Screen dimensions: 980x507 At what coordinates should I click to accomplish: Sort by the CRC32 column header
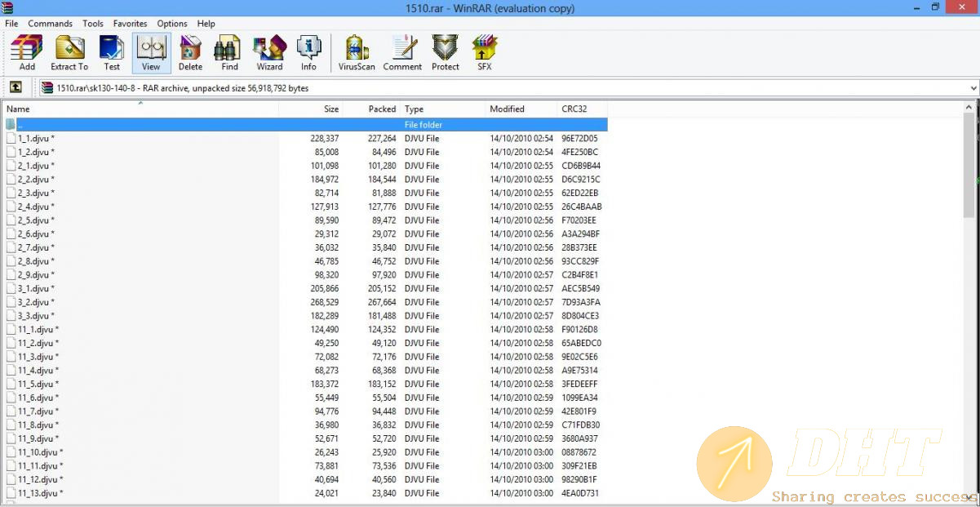583,109
